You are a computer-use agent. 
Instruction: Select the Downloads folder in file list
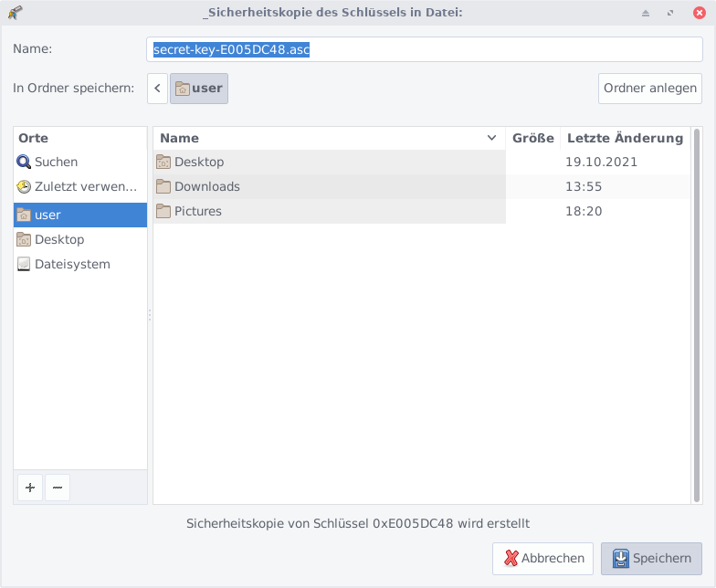click(206, 187)
